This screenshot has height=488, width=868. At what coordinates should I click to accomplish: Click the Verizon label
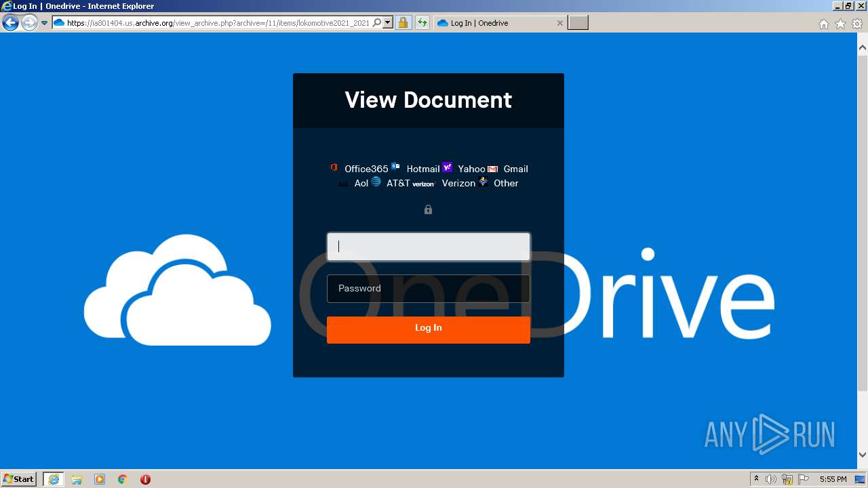pyautogui.click(x=458, y=183)
